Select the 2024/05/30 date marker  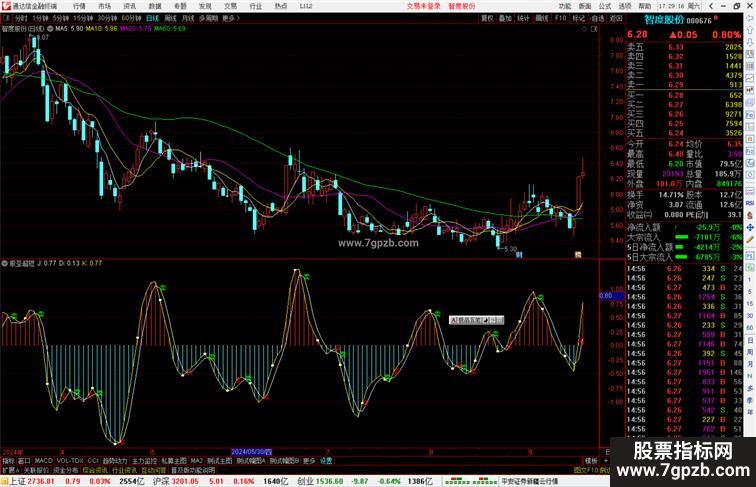[251, 452]
